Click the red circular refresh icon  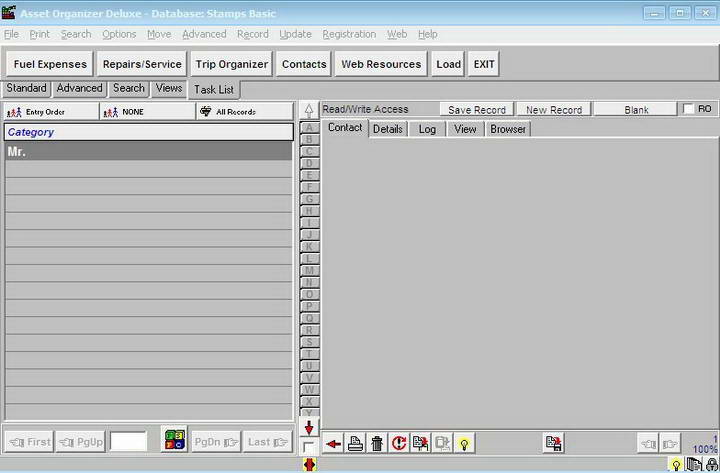(399, 443)
